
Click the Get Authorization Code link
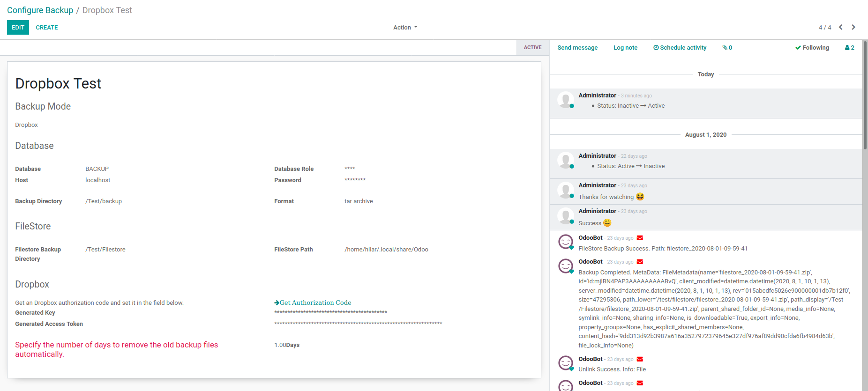click(x=313, y=303)
